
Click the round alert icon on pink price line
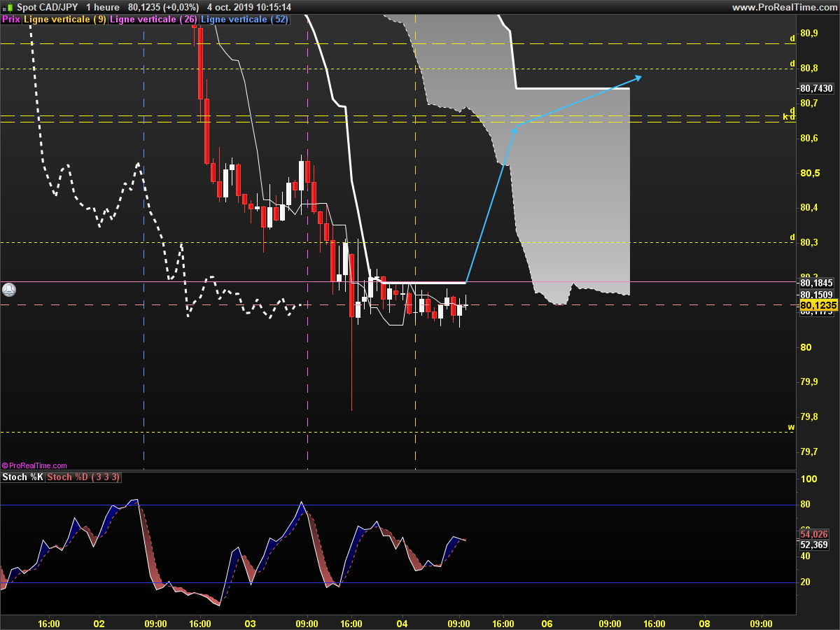coord(8,288)
